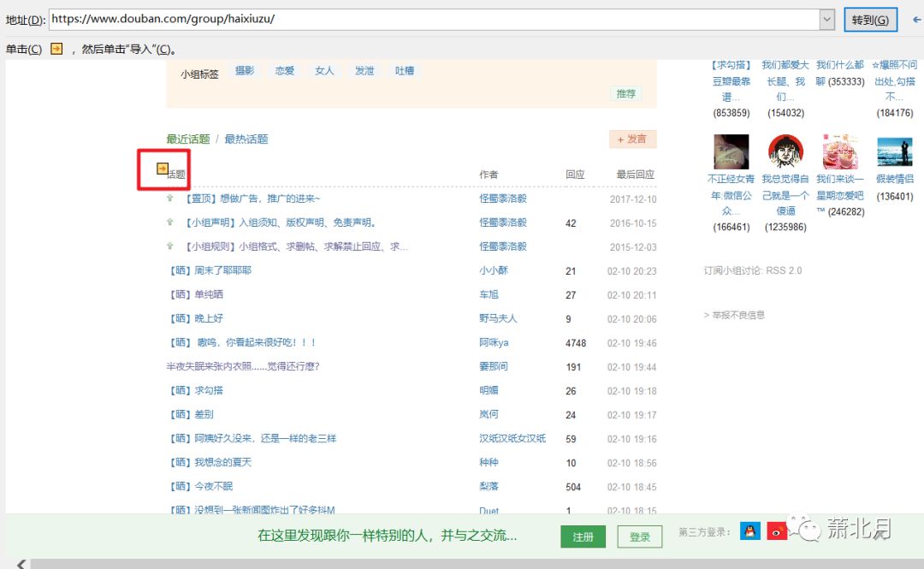Open author 阿咪ya profile
The width and height of the screenshot is (924, 569).
pyautogui.click(x=494, y=342)
